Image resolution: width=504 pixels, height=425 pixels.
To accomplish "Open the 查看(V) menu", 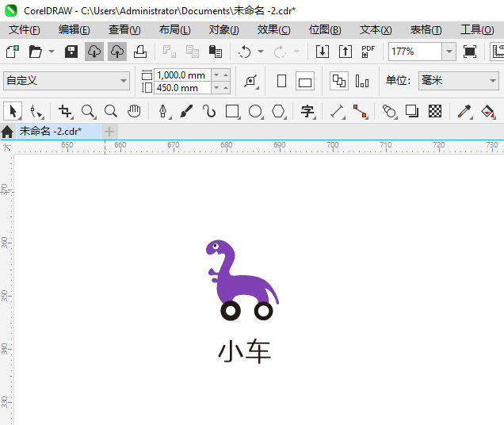I will (124, 30).
